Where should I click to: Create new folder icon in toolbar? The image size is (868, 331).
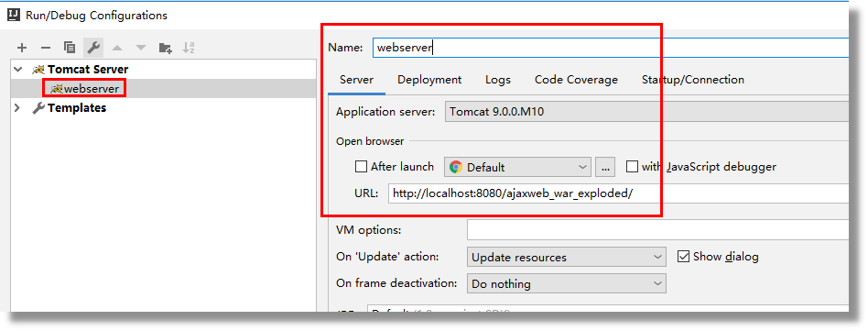[x=165, y=48]
